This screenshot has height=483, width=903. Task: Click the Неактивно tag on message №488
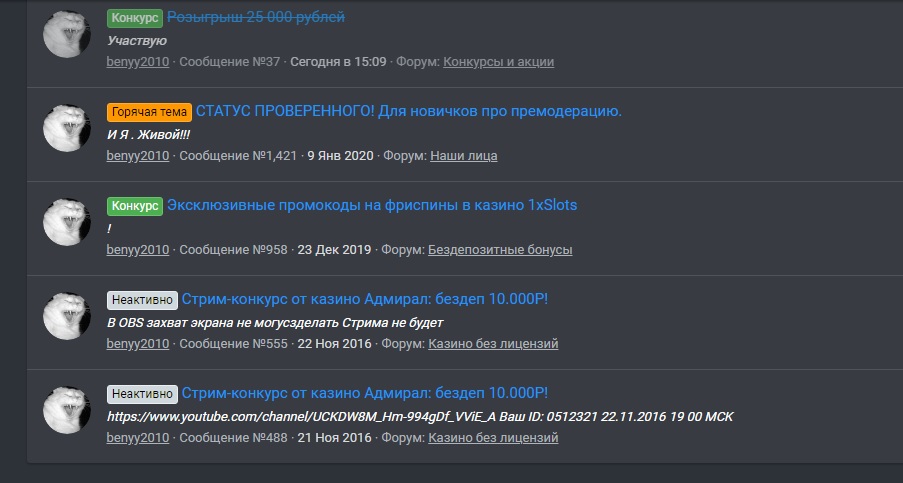click(142, 393)
